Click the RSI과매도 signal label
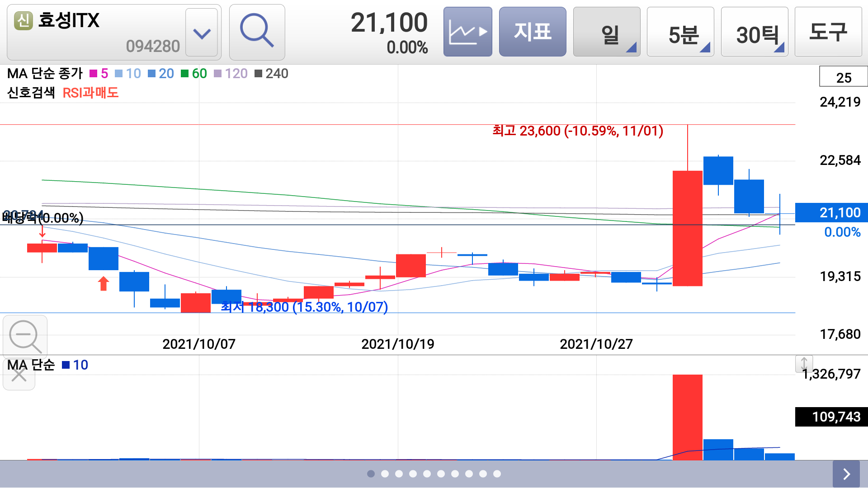The height and width of the screenshot is (488, 868). point(90,93)
